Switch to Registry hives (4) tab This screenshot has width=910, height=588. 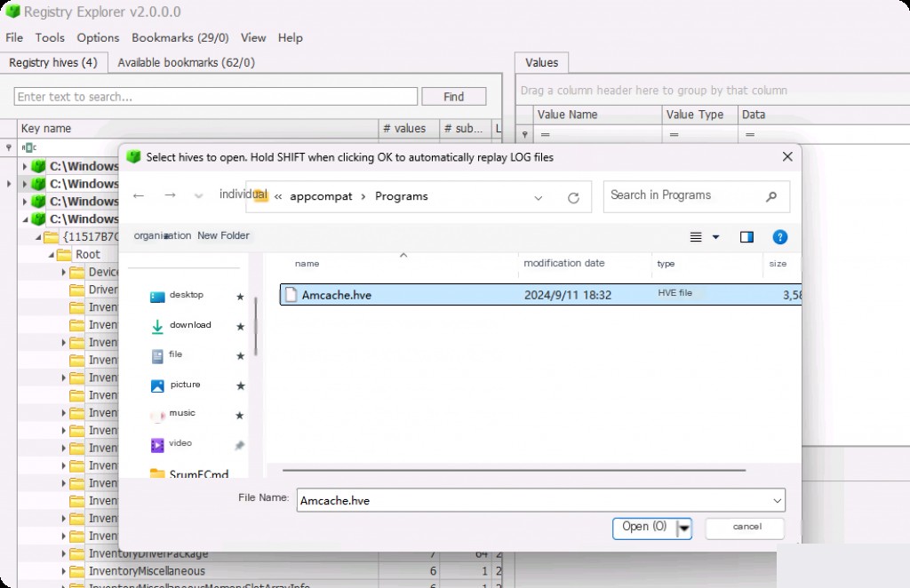coord(53,63)
